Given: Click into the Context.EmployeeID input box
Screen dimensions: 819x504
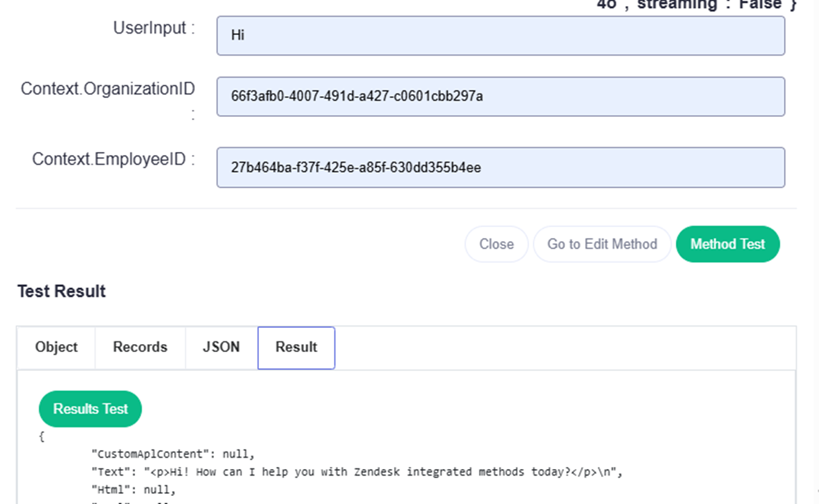Looking at the screenshot, I should pyautogui.click(x=500, y=167).
